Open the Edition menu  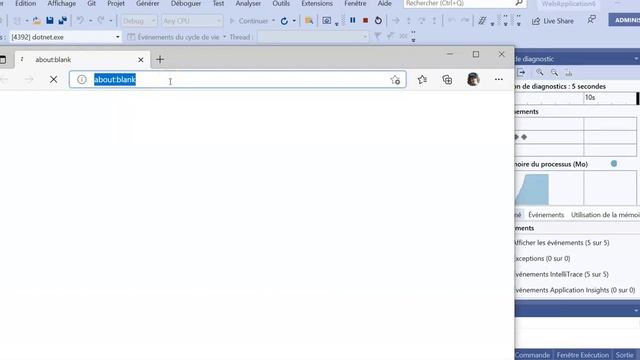coord(25,3)
